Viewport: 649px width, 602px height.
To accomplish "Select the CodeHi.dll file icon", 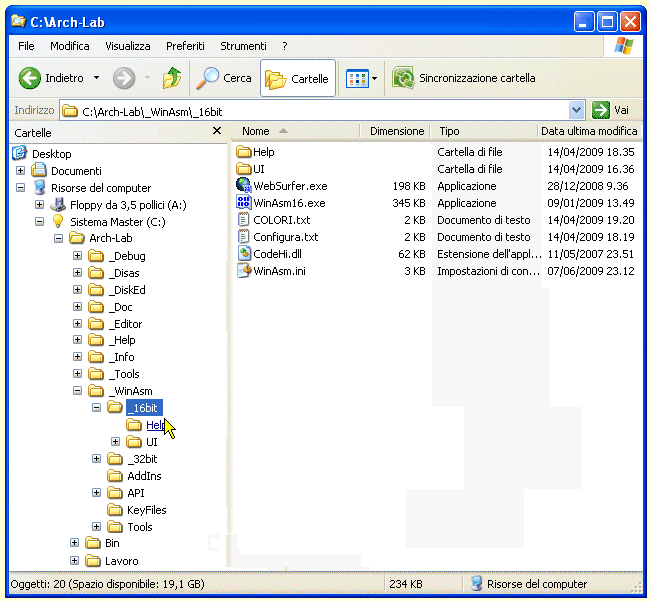I will pyautogui.click(x=244, y=253).
